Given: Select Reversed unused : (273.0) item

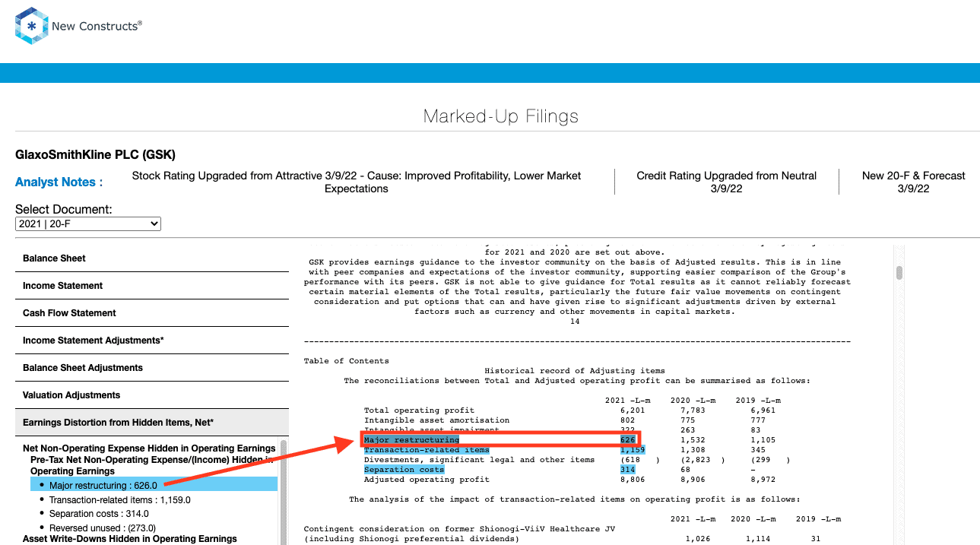Looking at the screenshot, I should (103, 528).
